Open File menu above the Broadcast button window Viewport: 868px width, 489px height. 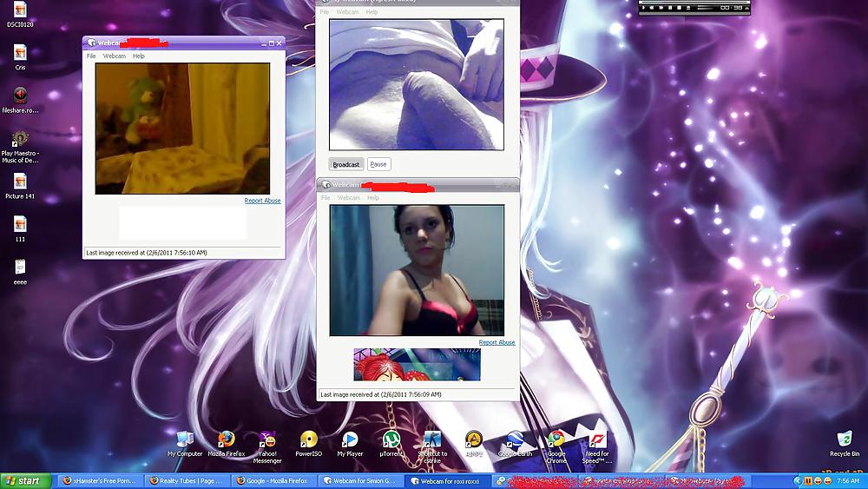point(325,11)
